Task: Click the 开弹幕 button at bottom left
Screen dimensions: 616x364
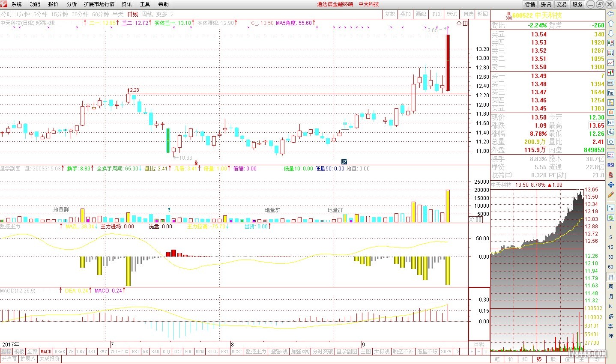Action: point(9,359)
